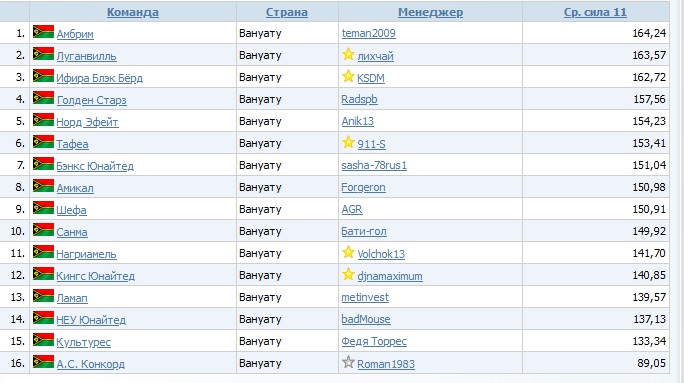
Task: Sort by Страна column header
Action: 287,12
